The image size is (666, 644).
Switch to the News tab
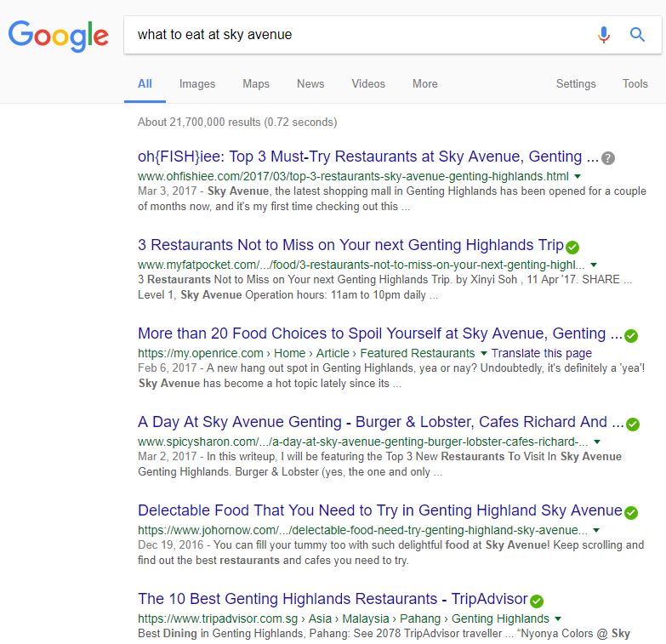[310, 83]
